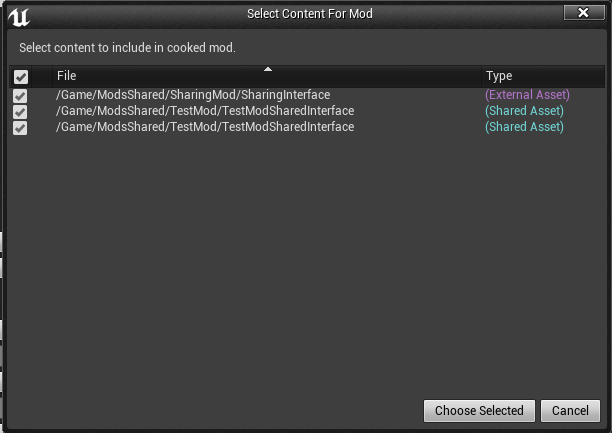Image resolution: width=612 pixels, height=433 pixels.
Task: Click the empty list area below the rows
Action: (x=300, y=260)
